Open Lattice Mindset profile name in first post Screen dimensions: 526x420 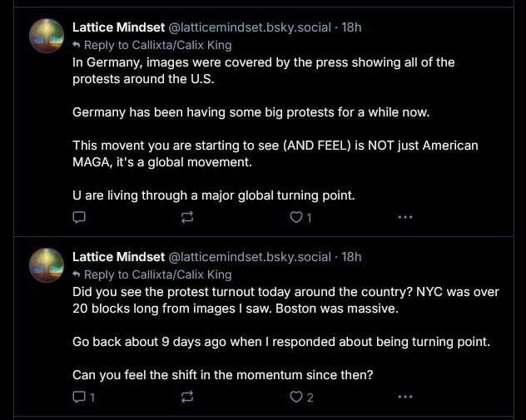point(118,27)
